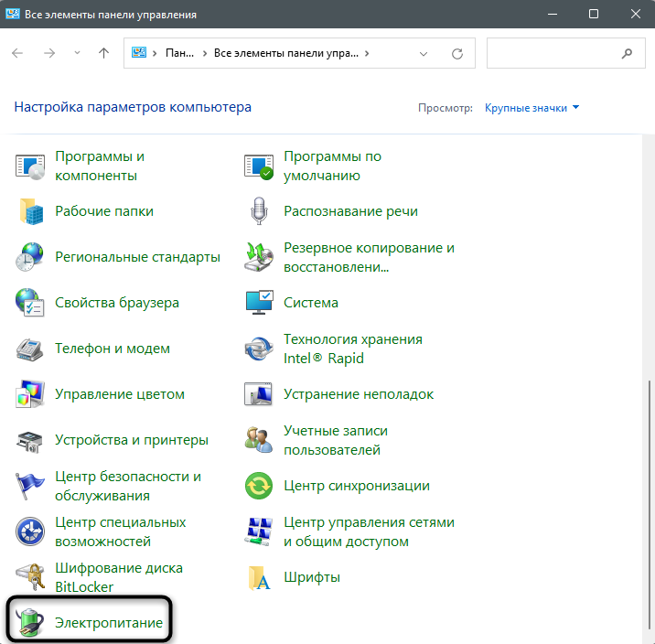Open the 'Крупные значки' view dropdown
This screenshot has width=655, height=644.
pos(532,108)
